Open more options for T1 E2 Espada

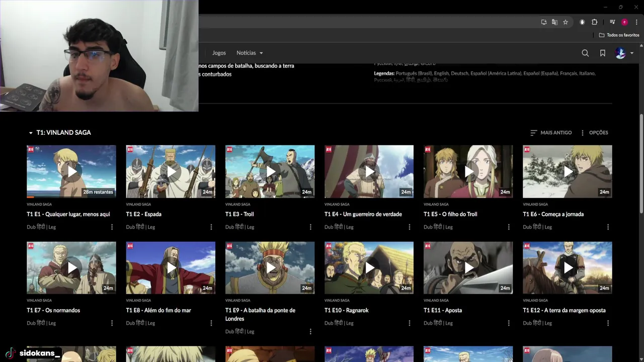[x=211, y=227]
